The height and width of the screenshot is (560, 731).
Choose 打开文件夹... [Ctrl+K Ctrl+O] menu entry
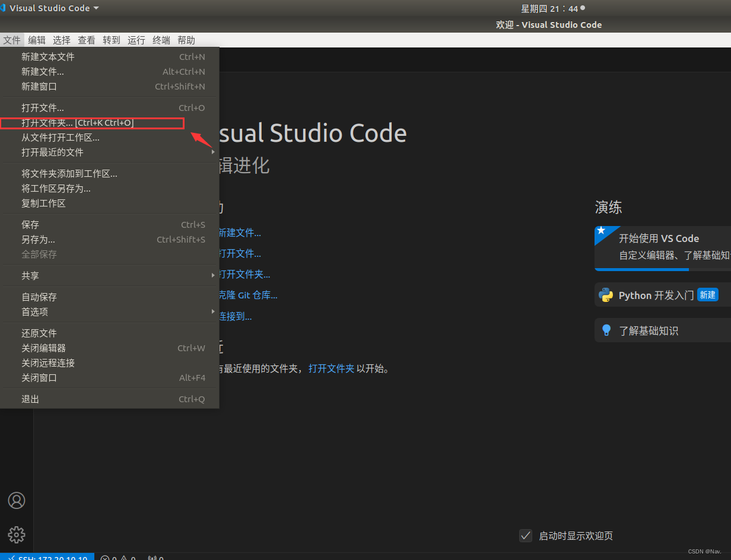[110, 123]
